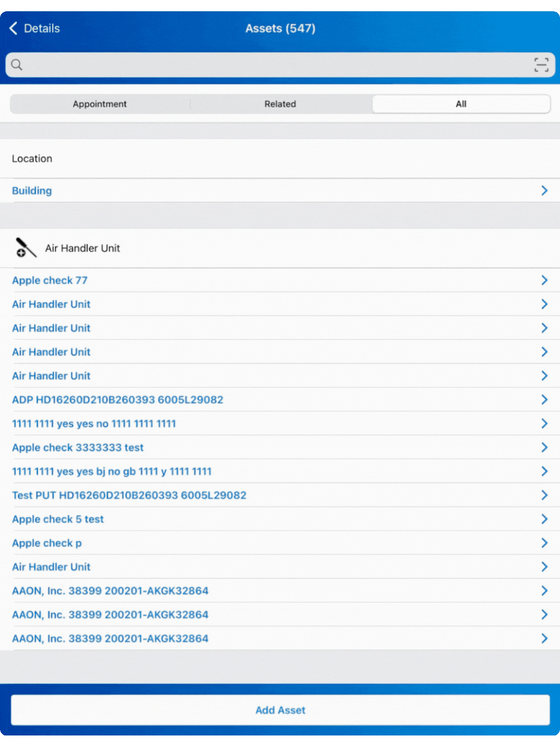This screenshot has height=747, width=560.
Task: Expand the Apple check 77 chevron
Action: (x=544, y=280)
